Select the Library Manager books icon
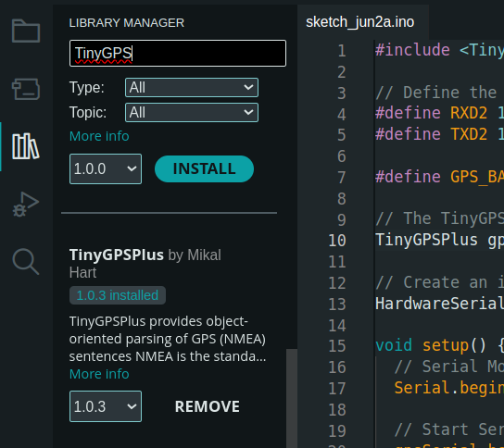This screenshot has height=448, width=504. [x=26, y=146]
